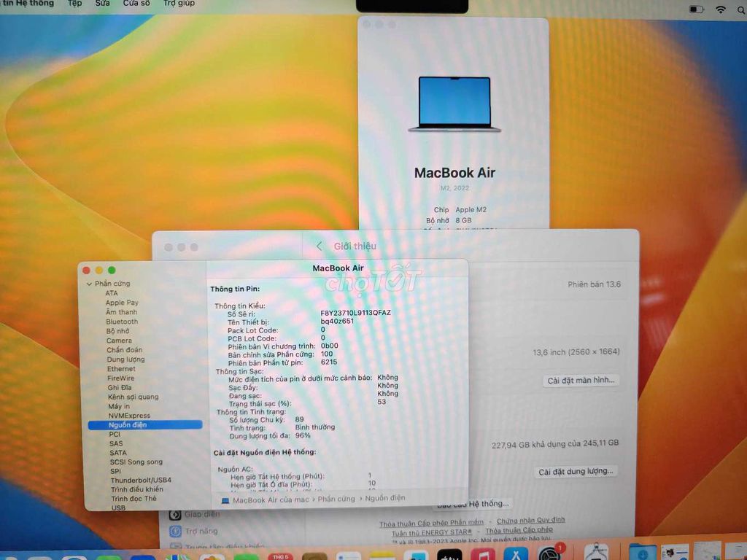Select SPI in the hardware sidebar
This screenshot has height=560, width=747.
tap(115, 472)
